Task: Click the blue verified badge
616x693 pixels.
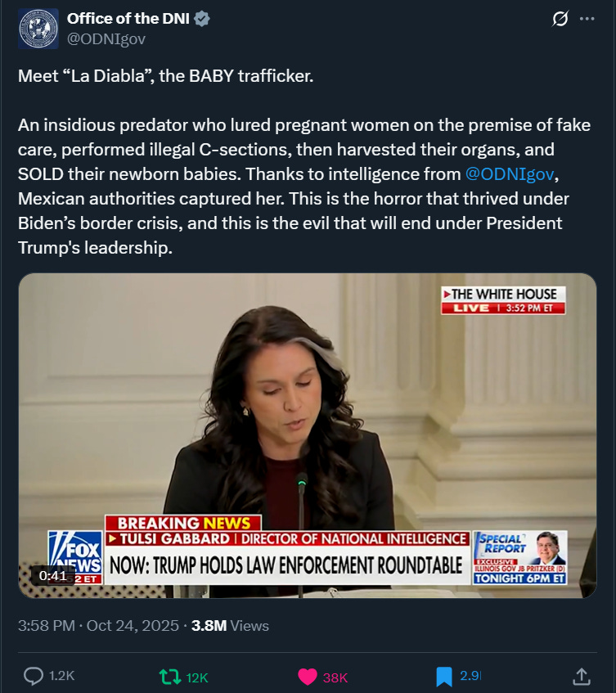Action: [x=202, y=19]
